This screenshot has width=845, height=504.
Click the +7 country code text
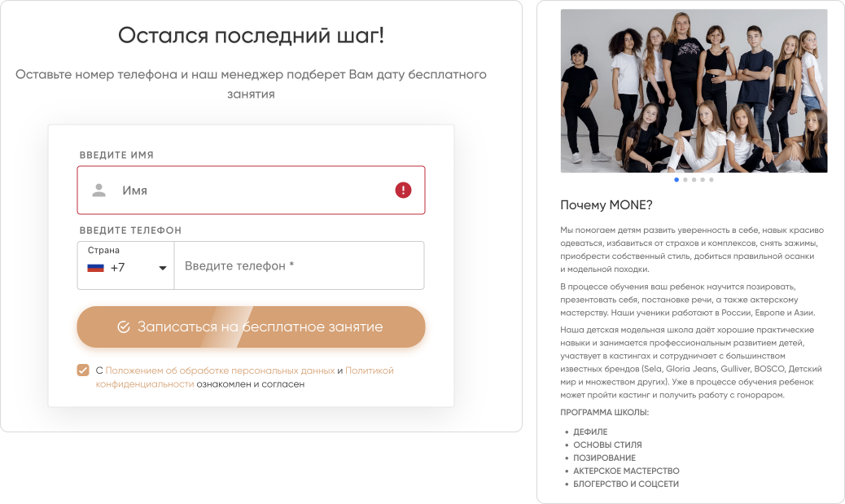[x=117, y=268]
